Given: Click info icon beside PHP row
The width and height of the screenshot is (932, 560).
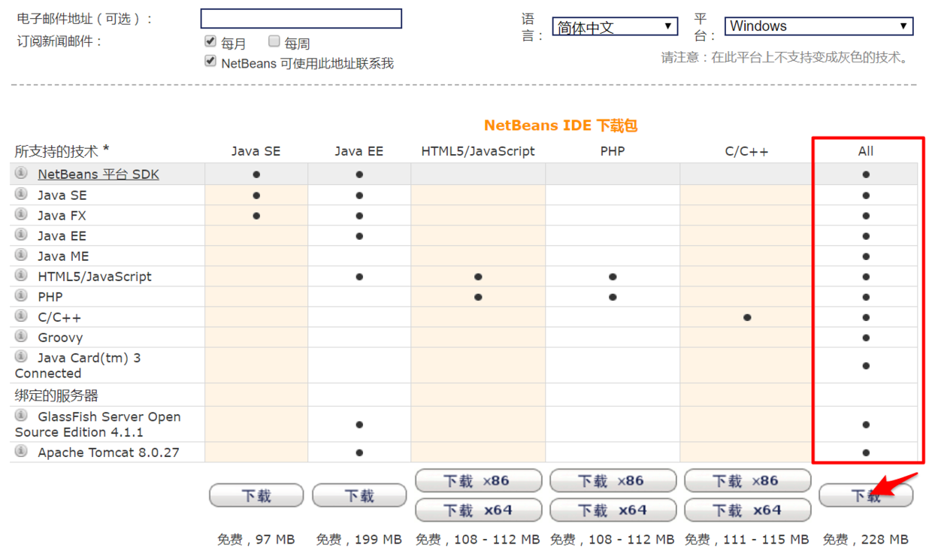Looking at the screenshot, I should [x=21, y=295].
